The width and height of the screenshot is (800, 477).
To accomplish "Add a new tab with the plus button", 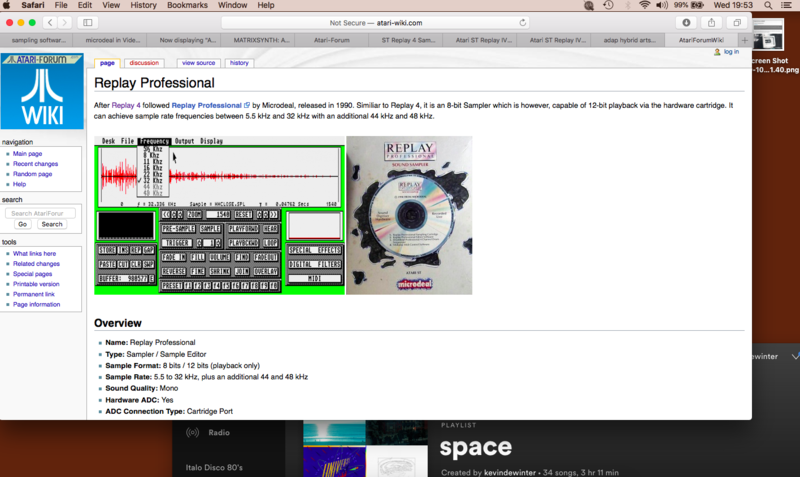I will pos(744,40).
